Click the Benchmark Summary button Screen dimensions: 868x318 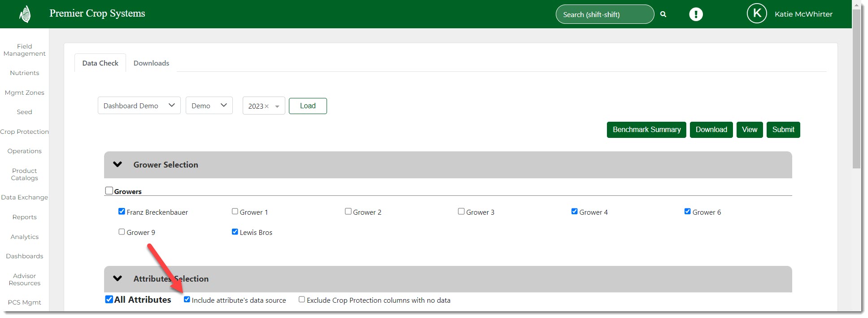[646, 130]
